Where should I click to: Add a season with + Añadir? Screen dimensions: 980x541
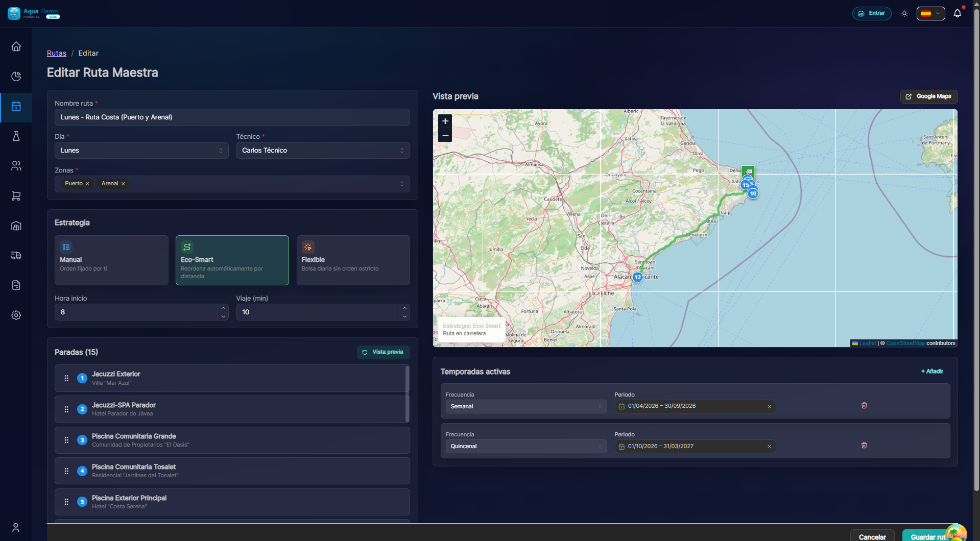pyautogui.click(x=932, y=372)
